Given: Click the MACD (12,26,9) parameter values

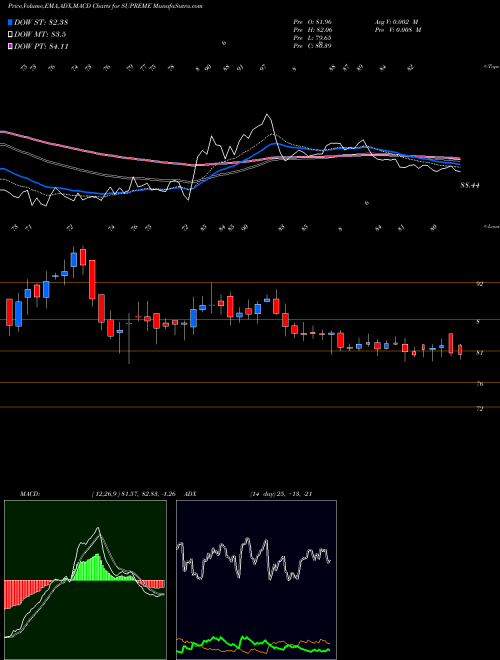Looking at the screenshot, I should (135, 494).
